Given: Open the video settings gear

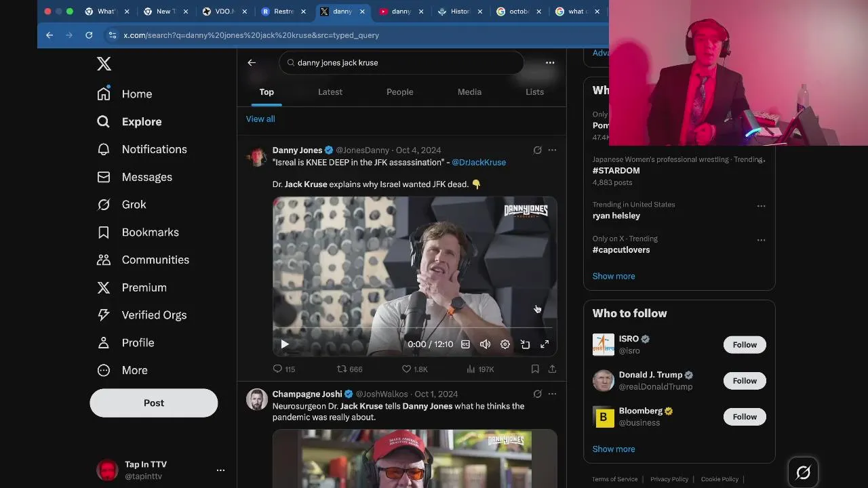Looking at the screenshot, I should point(505,344).
